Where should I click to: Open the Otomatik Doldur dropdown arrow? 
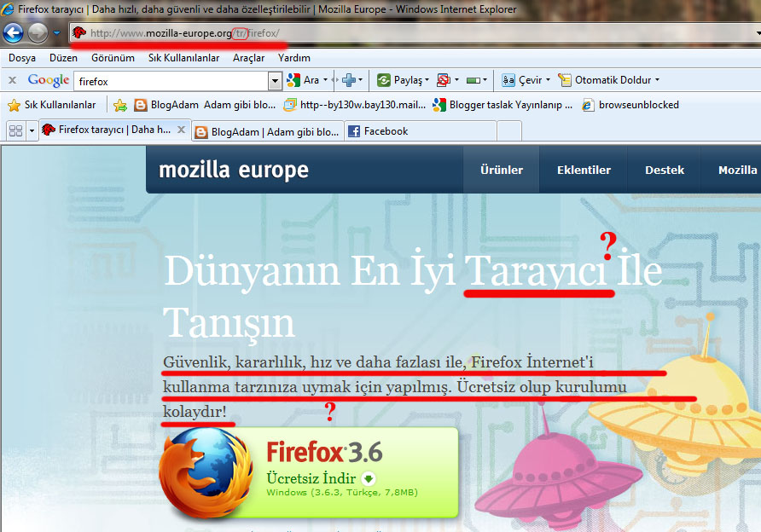click(x=657, y=80)
